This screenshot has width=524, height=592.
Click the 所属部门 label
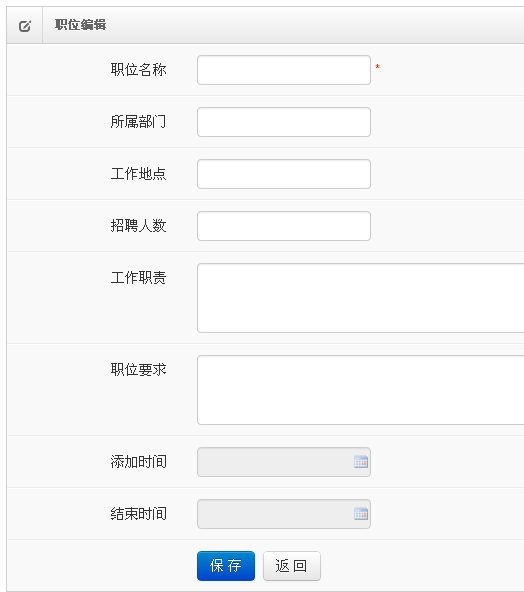[139, 122]
